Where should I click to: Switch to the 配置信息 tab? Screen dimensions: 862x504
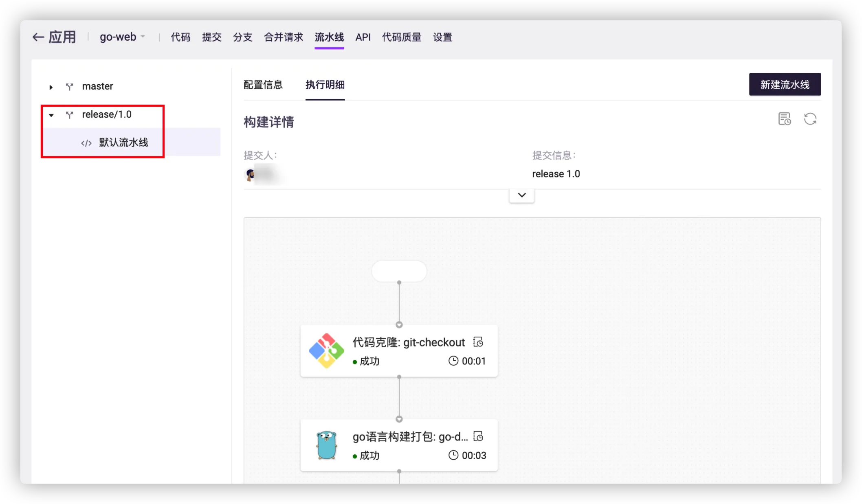[263, 85]
